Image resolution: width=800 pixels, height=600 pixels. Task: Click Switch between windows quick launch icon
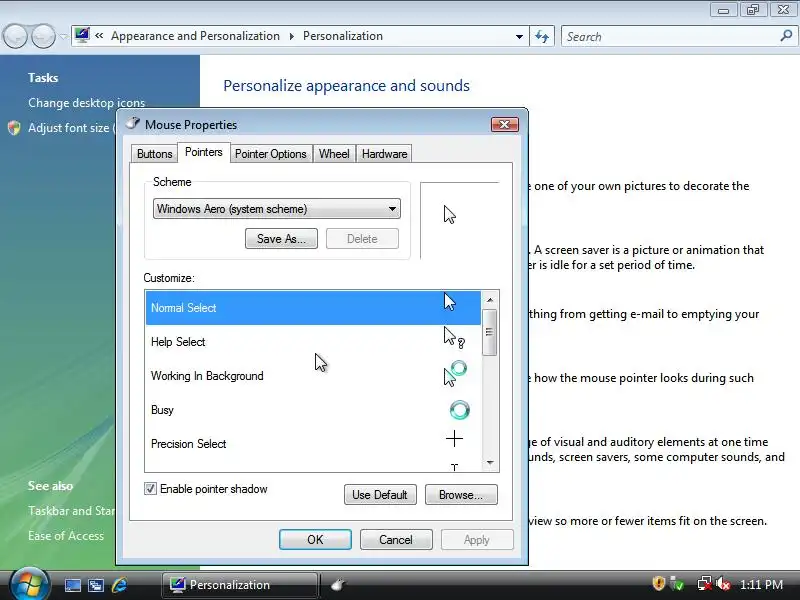click(96, 585)
